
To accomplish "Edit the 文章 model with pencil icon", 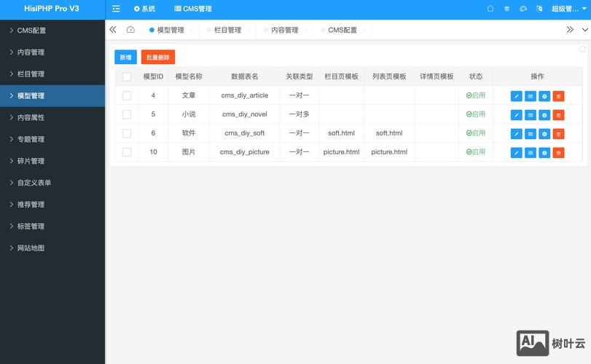I will (517, 96).
